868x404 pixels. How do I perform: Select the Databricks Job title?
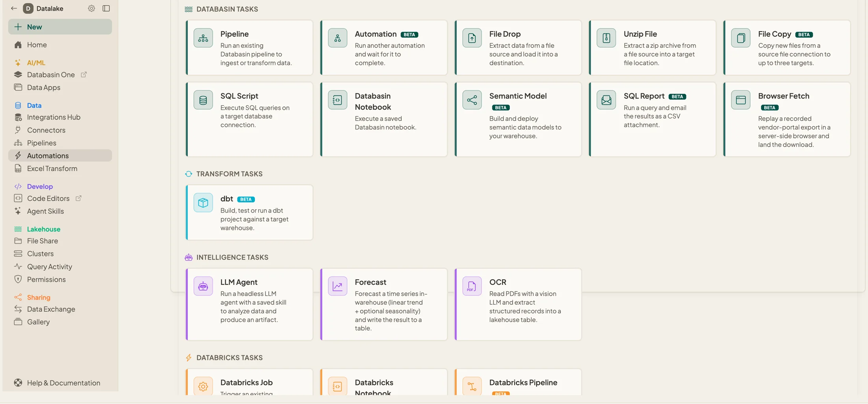point(246,383)
